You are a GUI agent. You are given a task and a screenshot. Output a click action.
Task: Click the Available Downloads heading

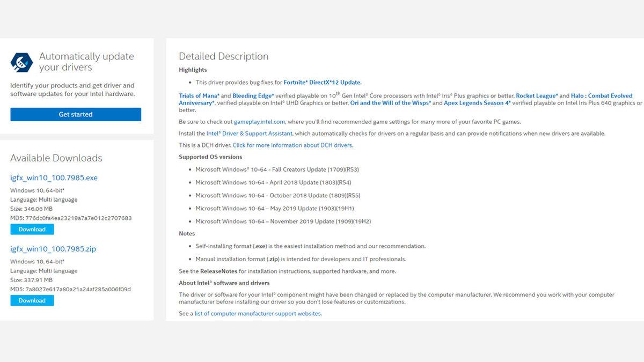56,158
